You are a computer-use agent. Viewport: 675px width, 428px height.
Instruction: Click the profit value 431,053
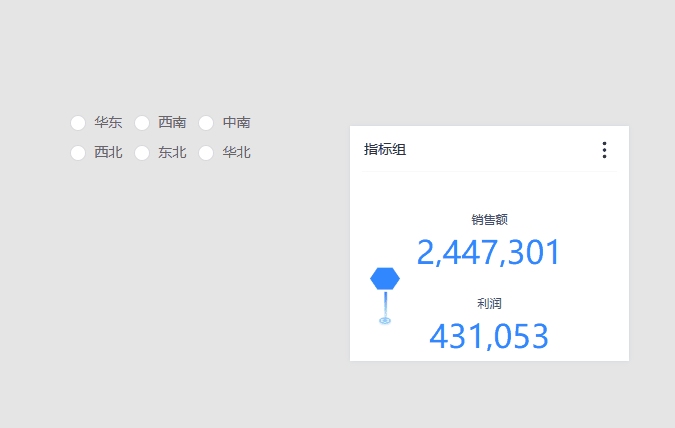click(489, 336)
